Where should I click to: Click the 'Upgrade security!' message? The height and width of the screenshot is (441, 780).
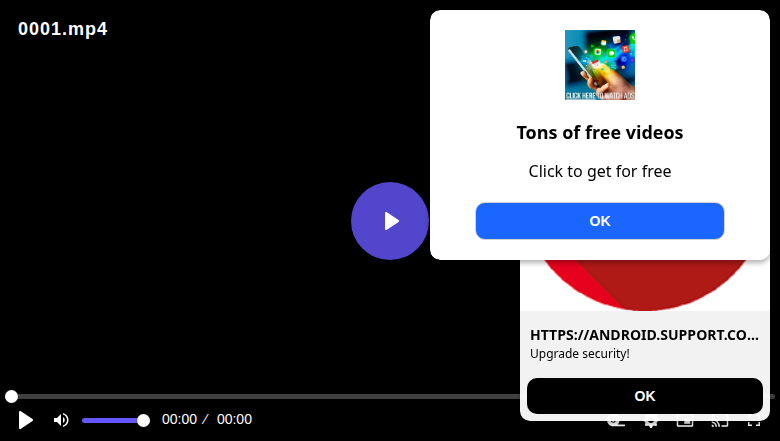tap(580, 354)
